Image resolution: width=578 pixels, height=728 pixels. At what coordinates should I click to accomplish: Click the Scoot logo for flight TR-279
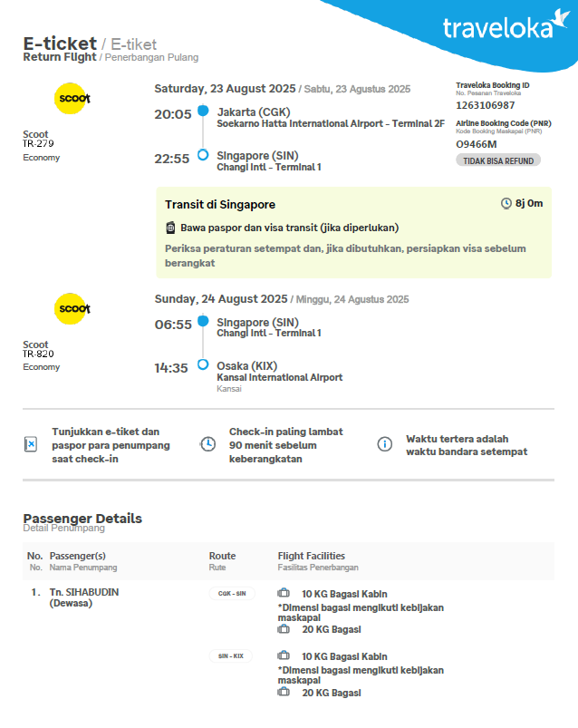coord(73,98)
